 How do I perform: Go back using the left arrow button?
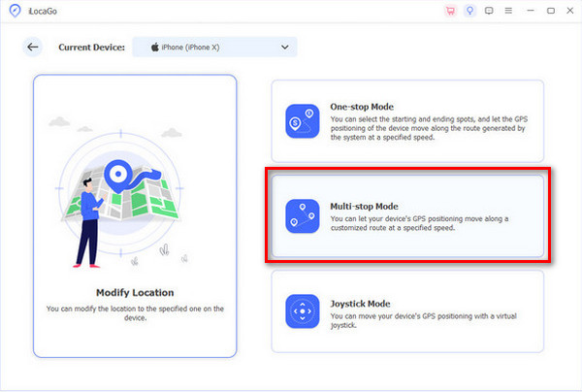tap(33, 47)
